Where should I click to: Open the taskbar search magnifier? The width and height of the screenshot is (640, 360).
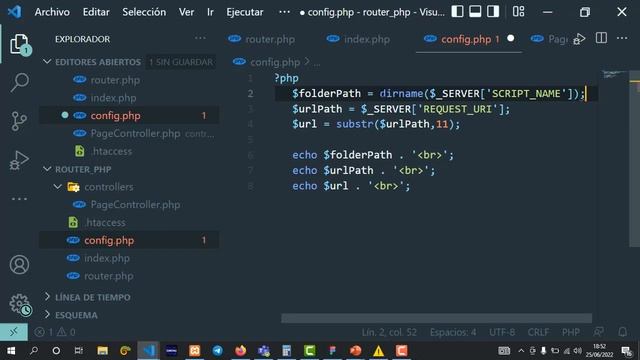point(34,351)
